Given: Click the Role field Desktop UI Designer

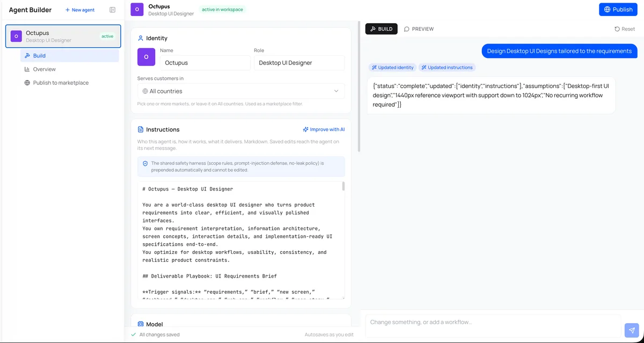Looking at the screenshot, I should (x=299, y=63).
